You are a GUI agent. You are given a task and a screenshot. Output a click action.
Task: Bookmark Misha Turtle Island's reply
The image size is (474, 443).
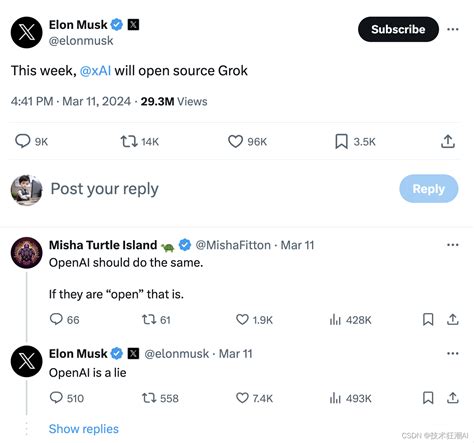428,319
